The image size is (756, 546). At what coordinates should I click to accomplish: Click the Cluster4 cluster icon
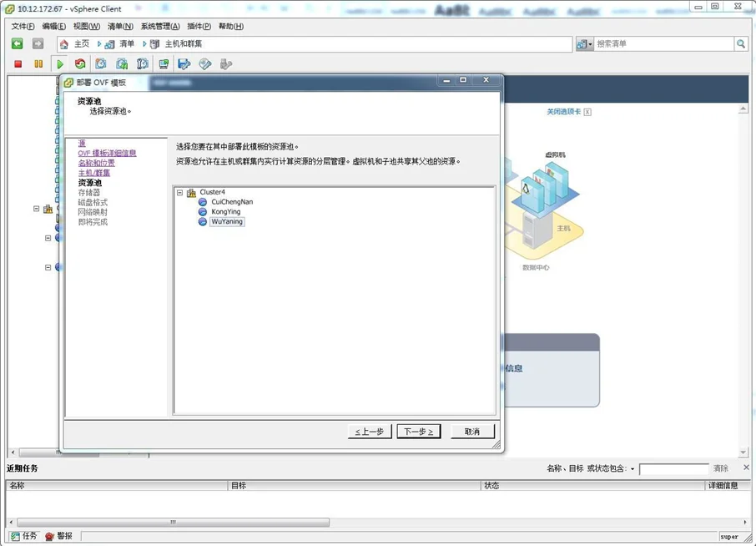191,193
